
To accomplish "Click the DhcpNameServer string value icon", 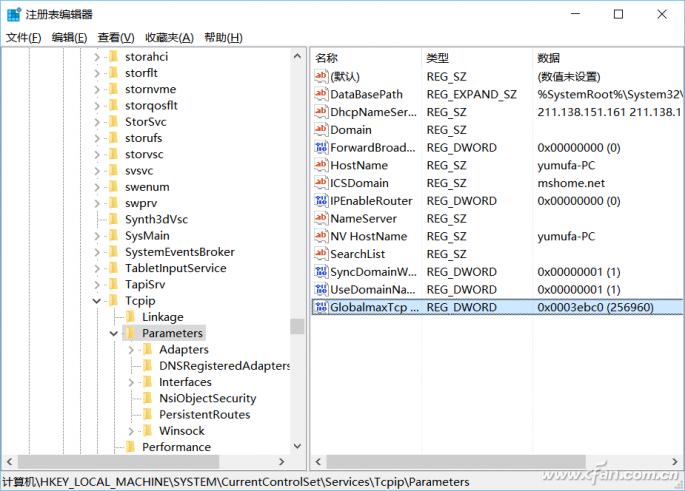I will (x=321, y=112).
